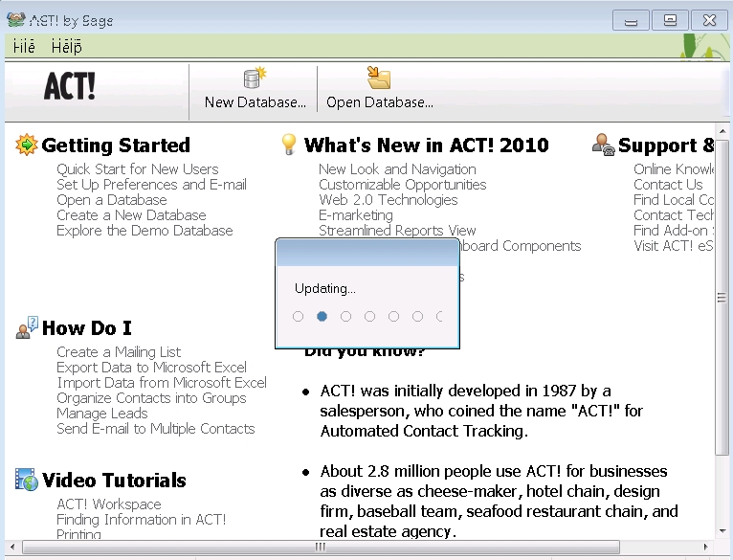Click the ACT! Workspace video link

pyautogui.click(x=109, y=504)
